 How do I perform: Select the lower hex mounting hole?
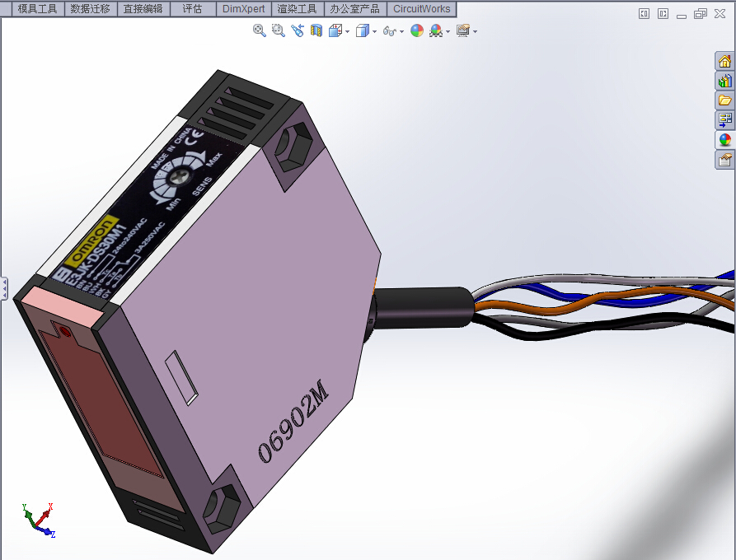[221, 508]
